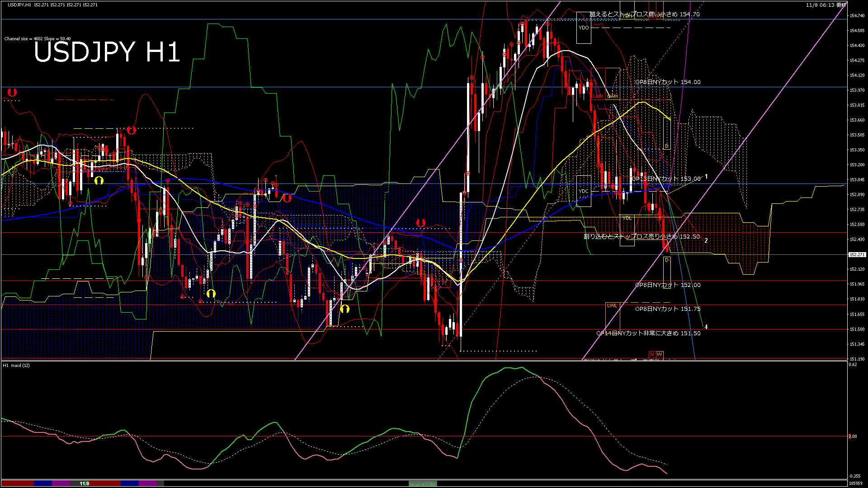Viewport: 868px width, 488px height.
Task: Click the YDO label box at top
Action: coord(584,28)
